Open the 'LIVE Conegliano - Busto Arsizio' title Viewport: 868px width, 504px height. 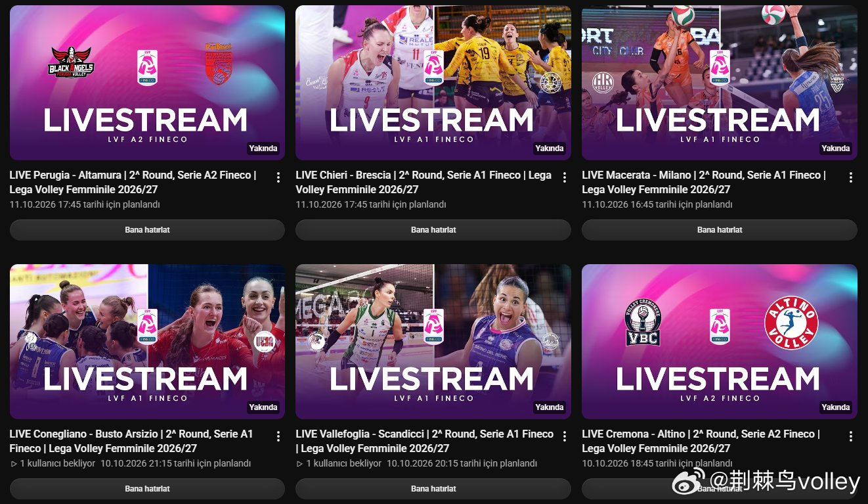tap(131, 441)
